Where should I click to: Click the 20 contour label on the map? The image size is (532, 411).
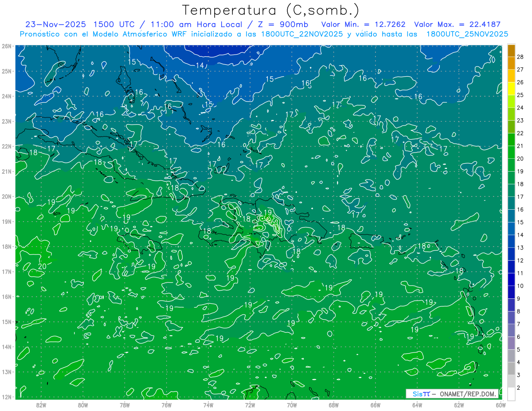click(x=43, y=266)
